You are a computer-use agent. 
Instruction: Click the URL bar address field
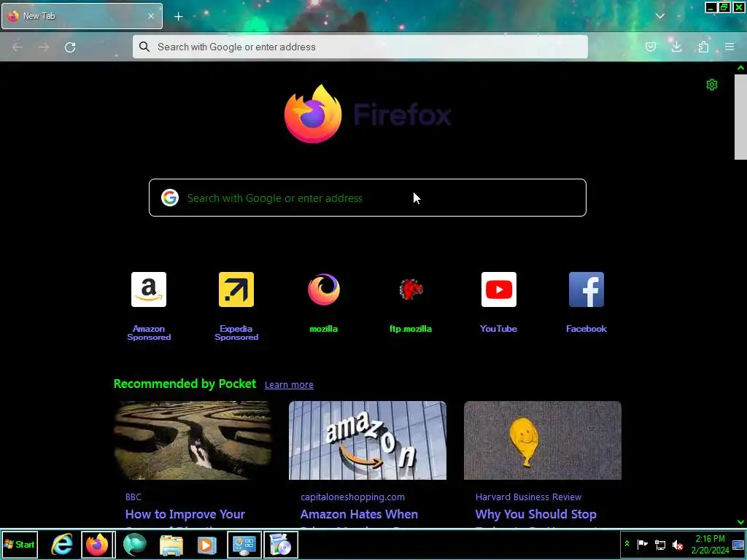click(x=360, y=47)
